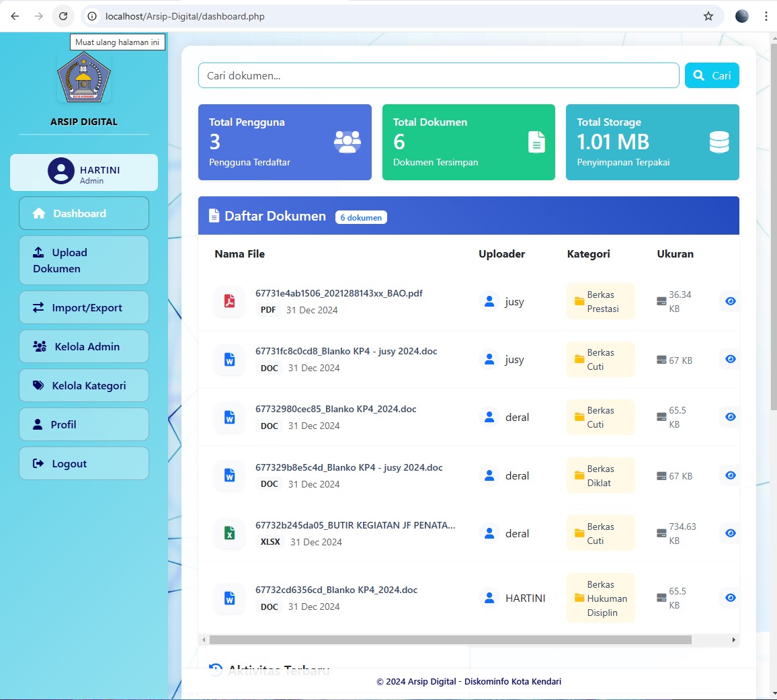Open the Import/Export sidebar menu
This screenshot has width=777, height=700.
(84, 307)
